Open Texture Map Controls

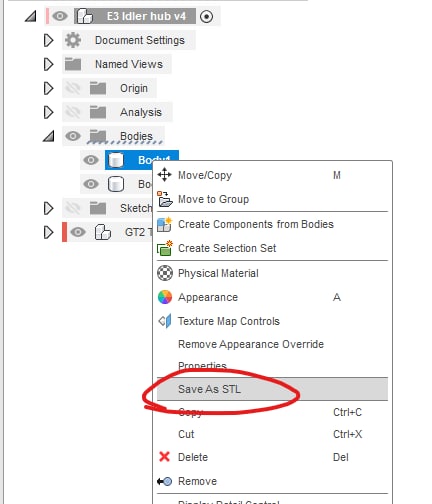click(272, 321)
